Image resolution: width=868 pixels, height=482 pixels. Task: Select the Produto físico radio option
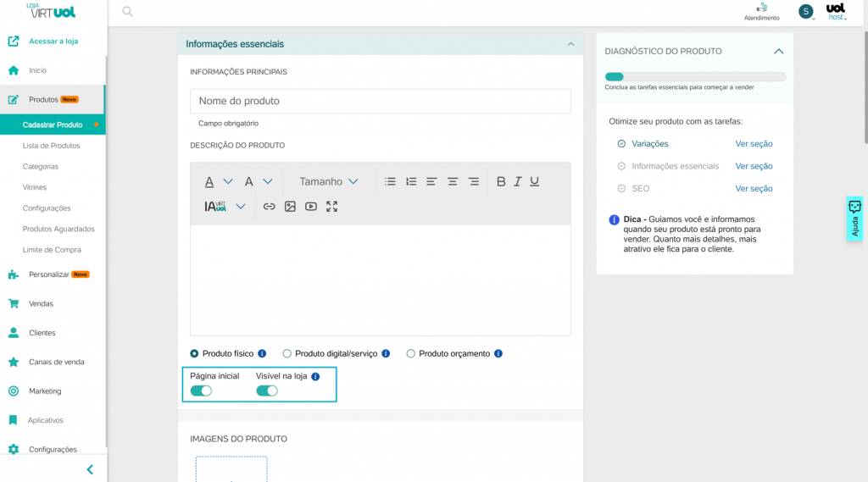click(194, 353)
